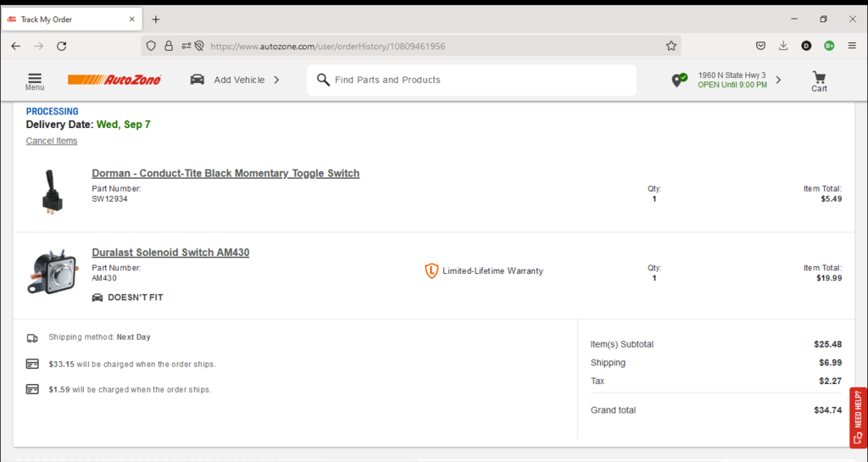This screenshot has height=462, width=868.
Task: Click the store location pin icon
Action: pos(678,80)
